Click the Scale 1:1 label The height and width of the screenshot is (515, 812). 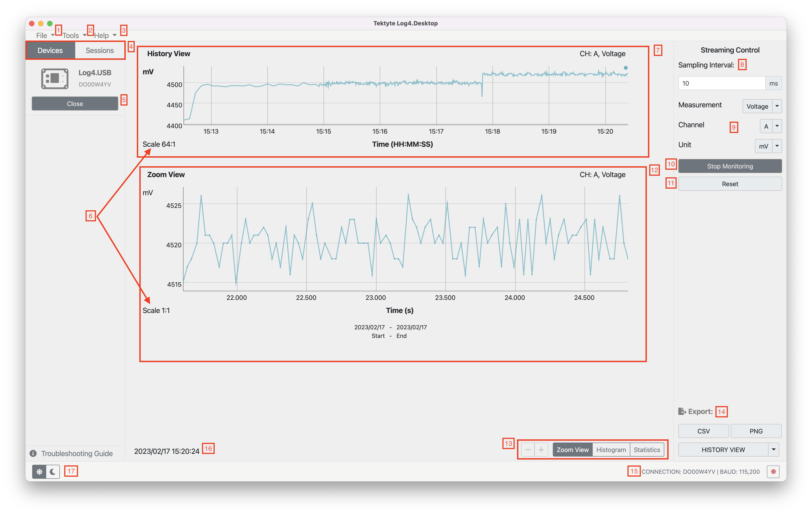pyautogui.click(x=156, y=310)
